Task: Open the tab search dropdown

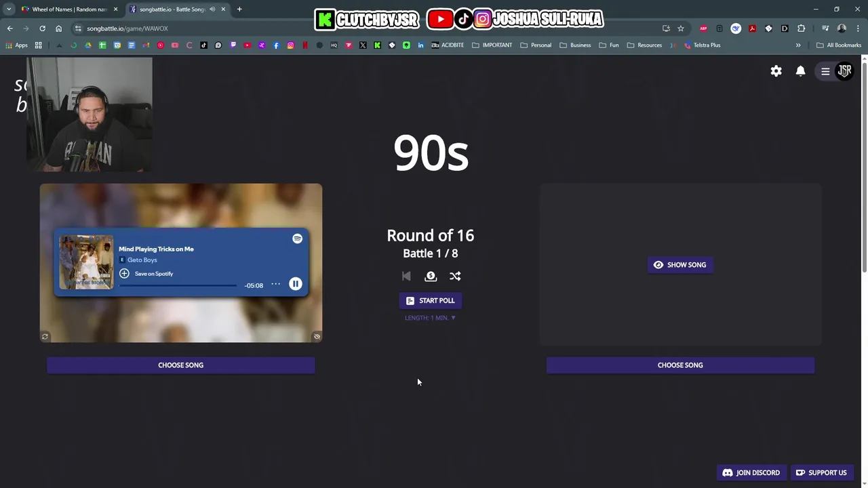Action: tap(9, 9)
